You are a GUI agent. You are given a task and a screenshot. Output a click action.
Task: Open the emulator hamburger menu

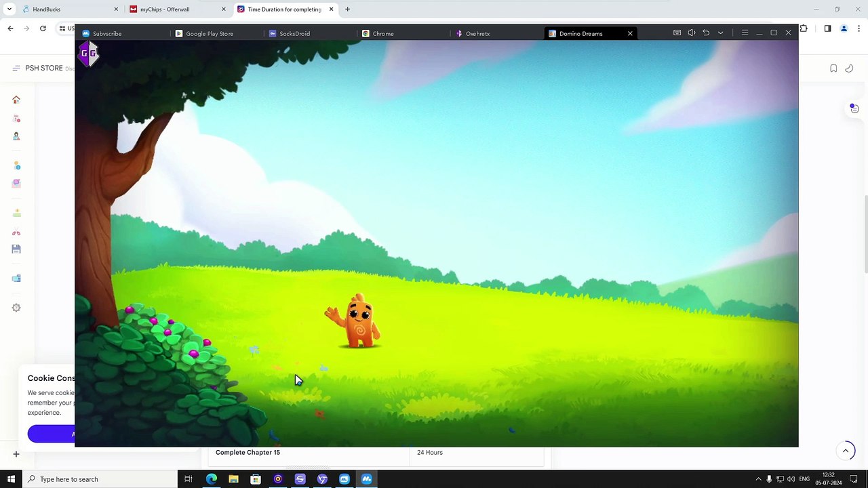click(745, 33)
